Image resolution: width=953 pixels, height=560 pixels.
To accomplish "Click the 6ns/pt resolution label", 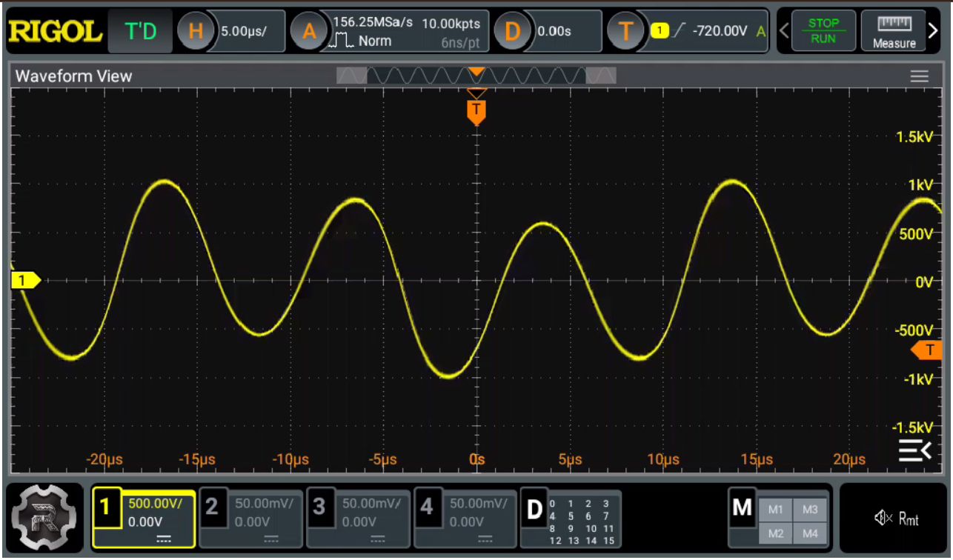I will click(x=460, y=43).
